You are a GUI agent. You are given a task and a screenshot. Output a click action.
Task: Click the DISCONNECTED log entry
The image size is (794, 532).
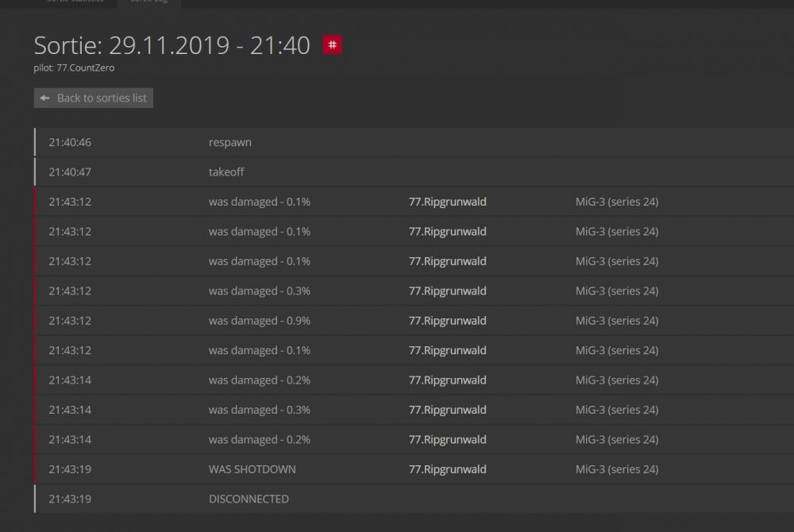pyautogui.click(x=249, y=499)
